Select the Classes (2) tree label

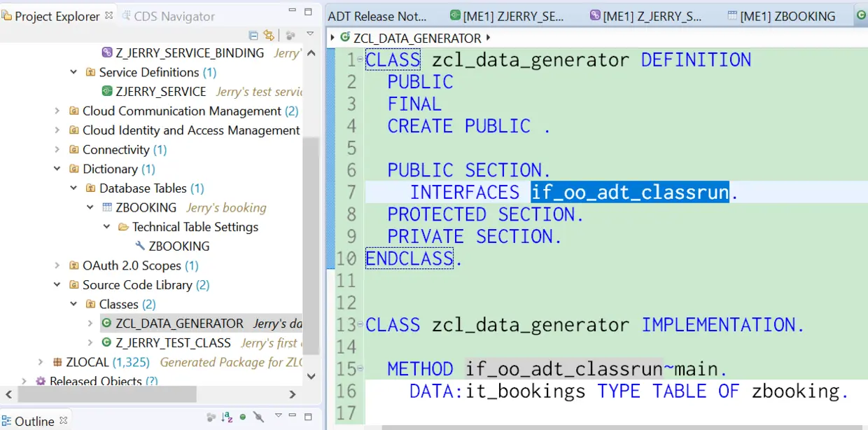point(127,304)
